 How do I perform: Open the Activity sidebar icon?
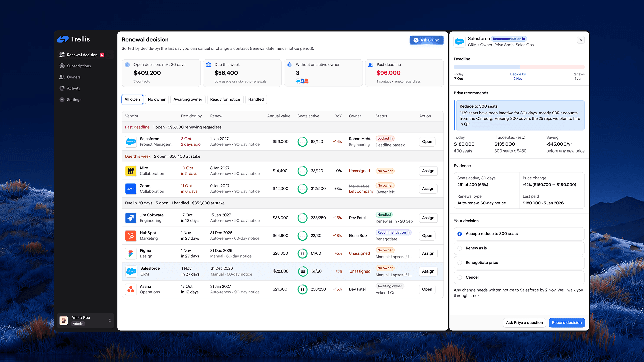coord(62,88)
